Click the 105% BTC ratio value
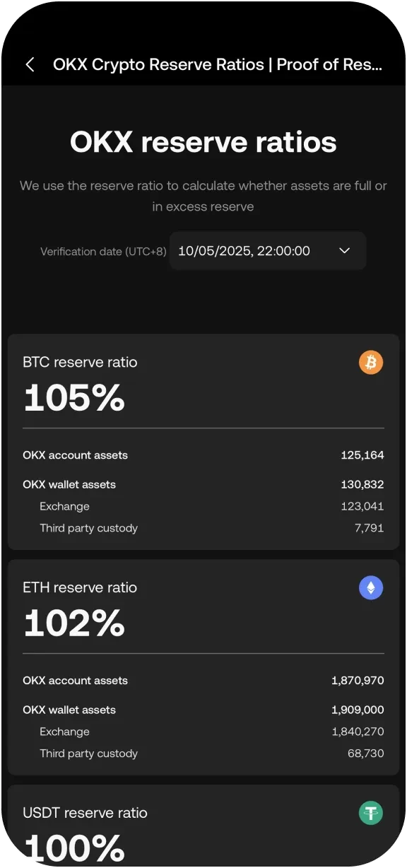Viewport: 407px width, 868px height. pyautogui.click(x=74, y=398)
